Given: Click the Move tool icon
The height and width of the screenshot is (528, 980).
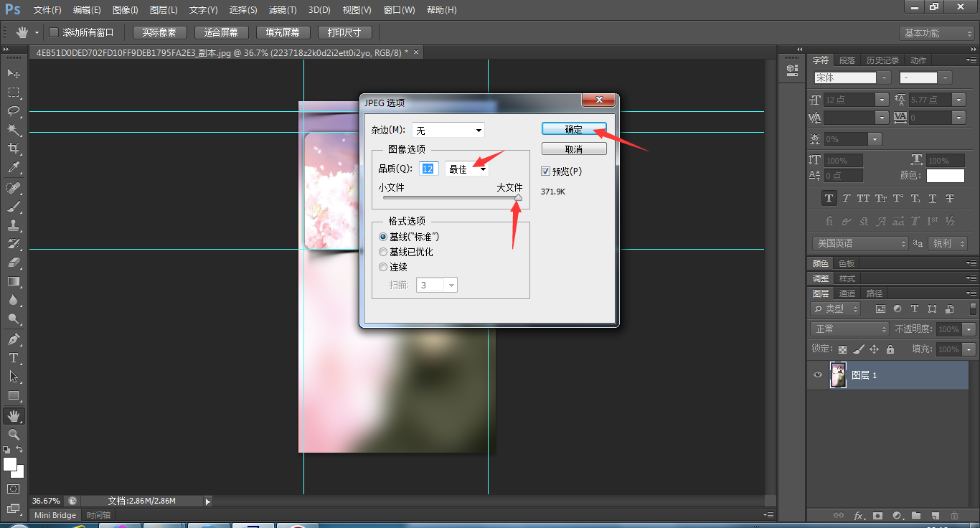Looking at the screenshot, I should 14,73.
